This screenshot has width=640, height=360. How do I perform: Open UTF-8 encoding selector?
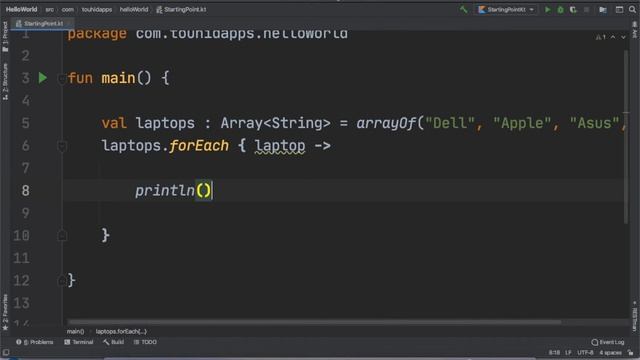[x=585, y=353]
